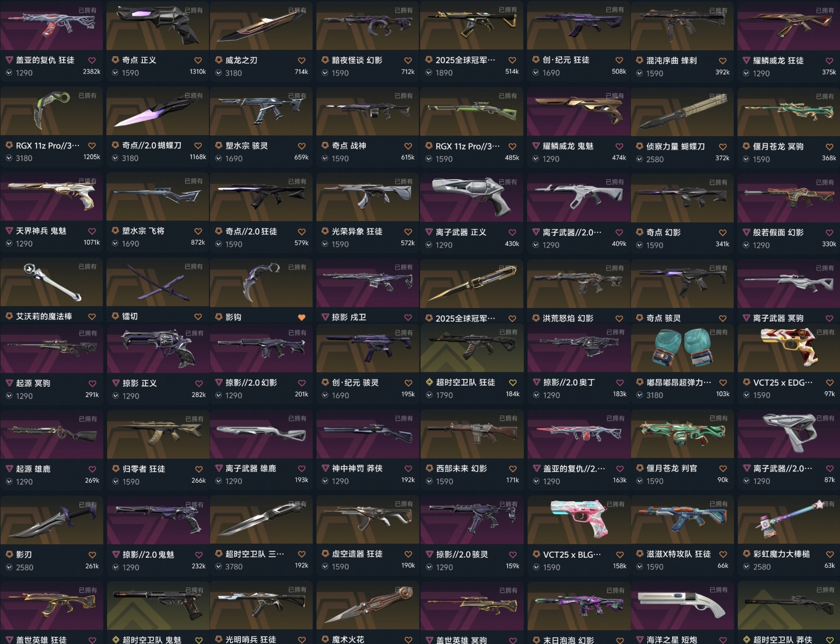Click the 奇点 正义 weapon thumbnail
The width and height of the screenshot is (840, 644).
(x=157, y=26)
